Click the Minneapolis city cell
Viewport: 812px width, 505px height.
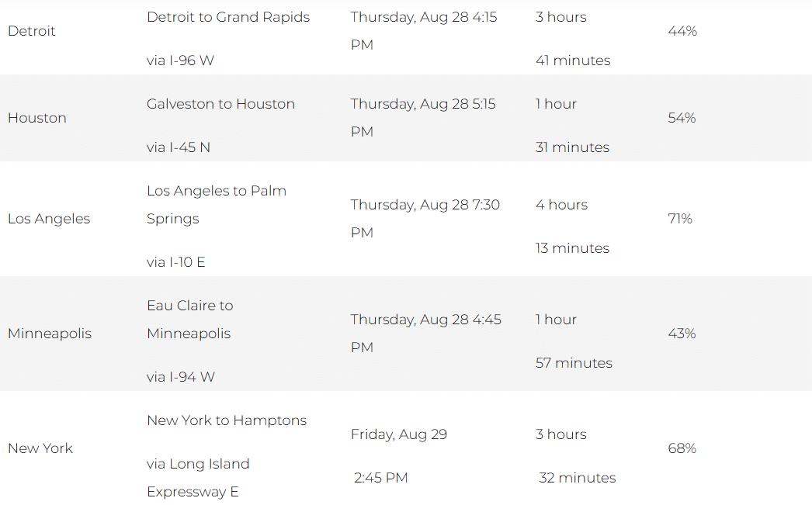pos(50,334)
